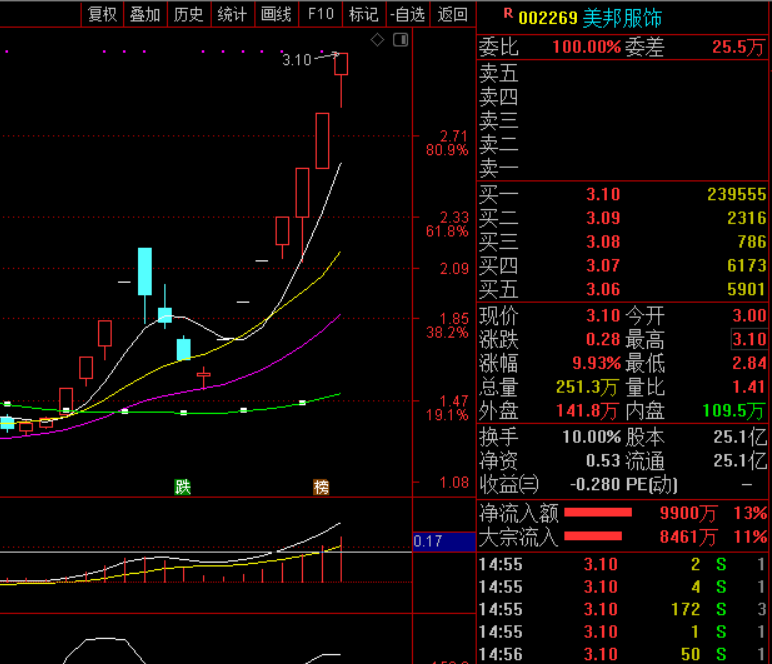Select the 卖五 order row
Image resolution: width=772 pixels, height=664 pixels.
coord(622,73)
